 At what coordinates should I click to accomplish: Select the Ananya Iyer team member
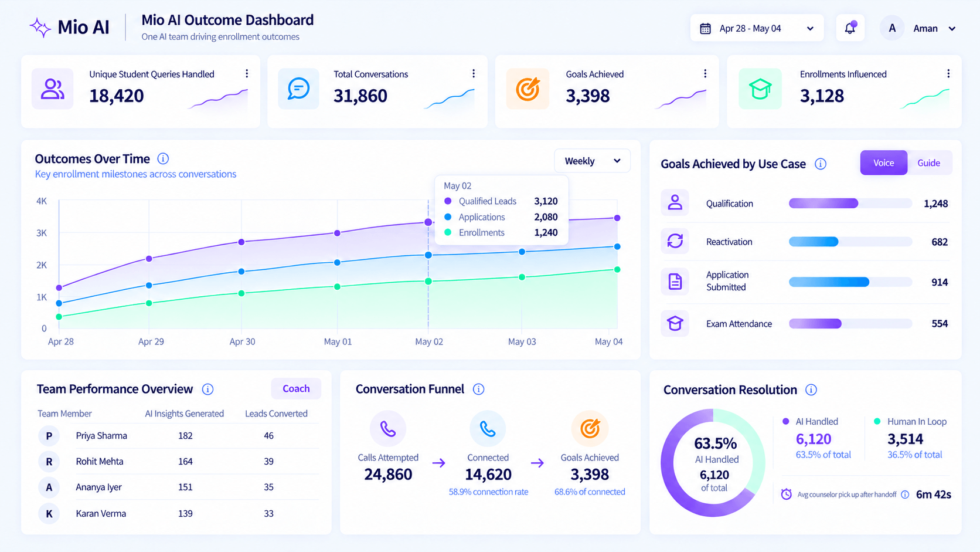point(178,487)
